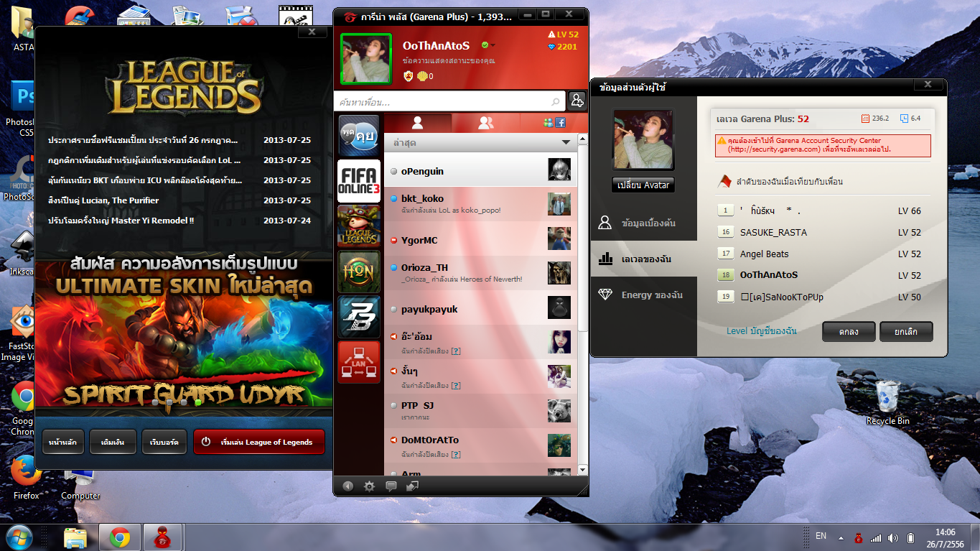Click the shell currency icon under the username
Viewport: 980px width, 551px height.
tap(422, 76)
